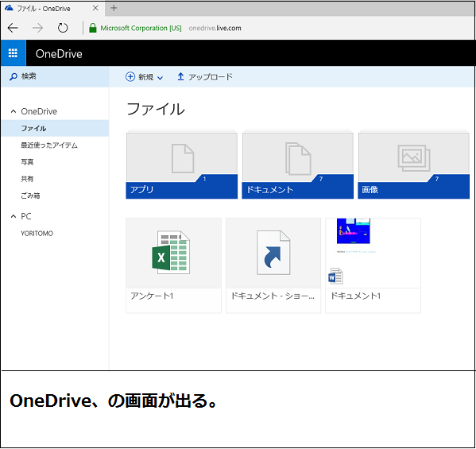Click the plus circle icon beside 新規
The image size is (476, 449).
(130, 77)
